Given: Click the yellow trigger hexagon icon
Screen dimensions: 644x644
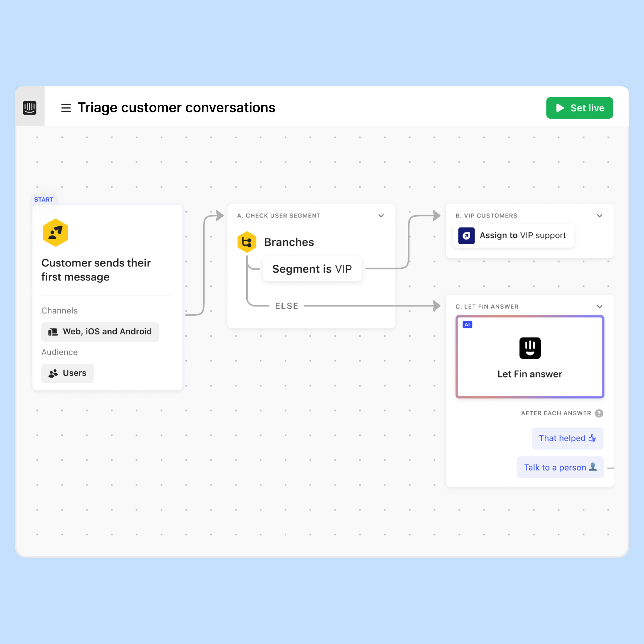Looking at the screenshot, I should [56, 232].
